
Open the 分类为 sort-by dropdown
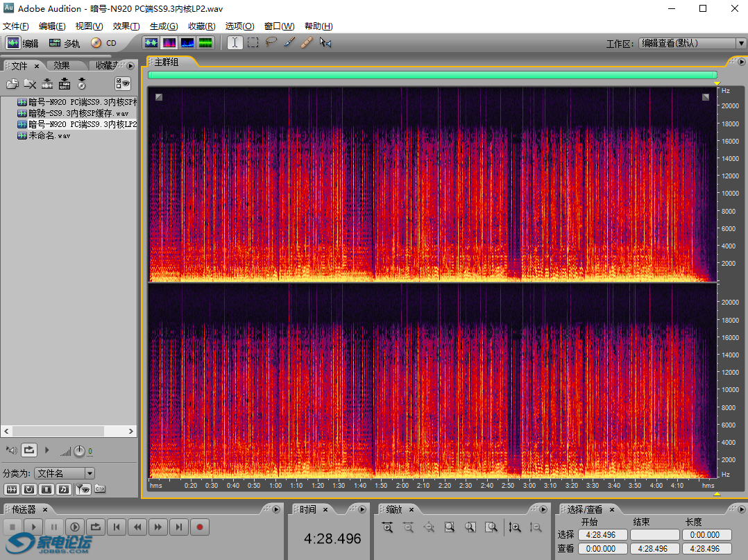(65, 473)
